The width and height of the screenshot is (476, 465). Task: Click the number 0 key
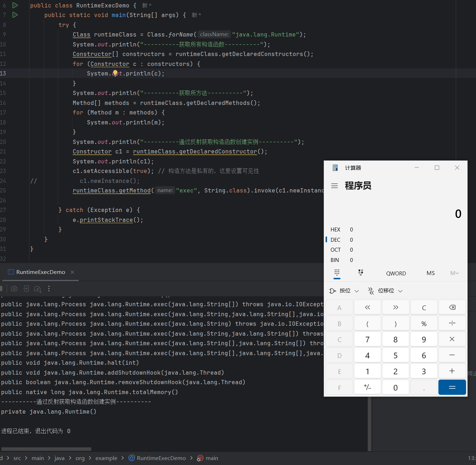[395, 387]
